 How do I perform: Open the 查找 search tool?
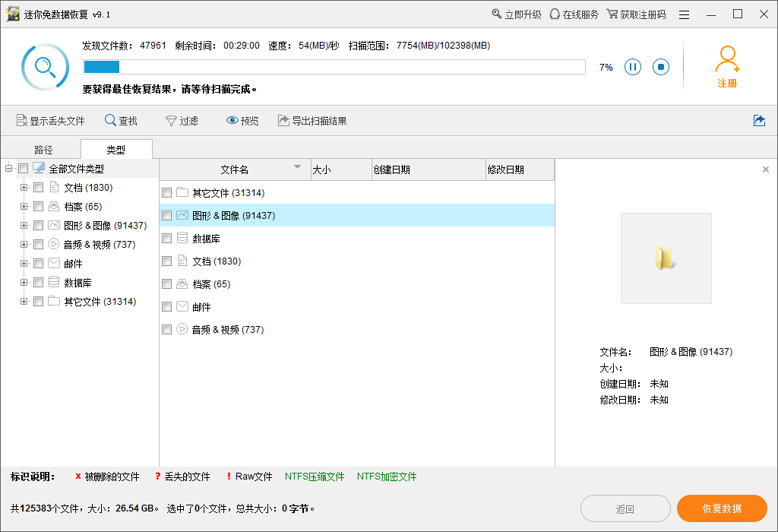[121, 121]
